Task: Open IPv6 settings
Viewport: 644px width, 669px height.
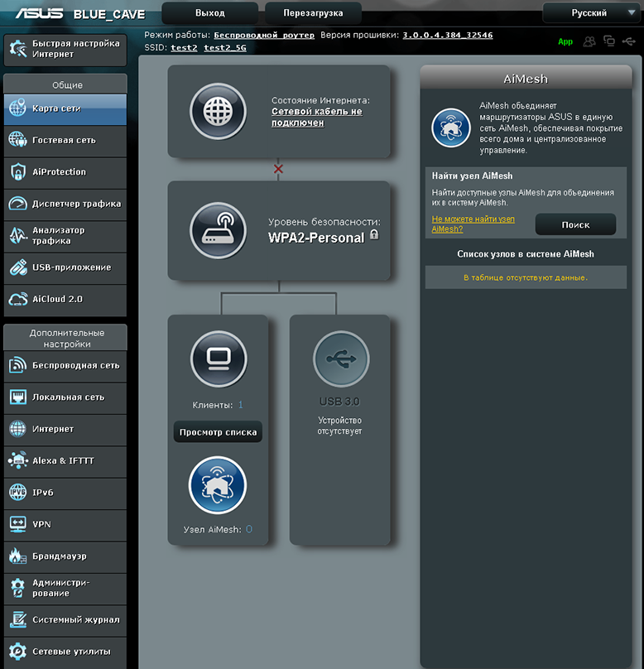Action: [x=65, y=493]
